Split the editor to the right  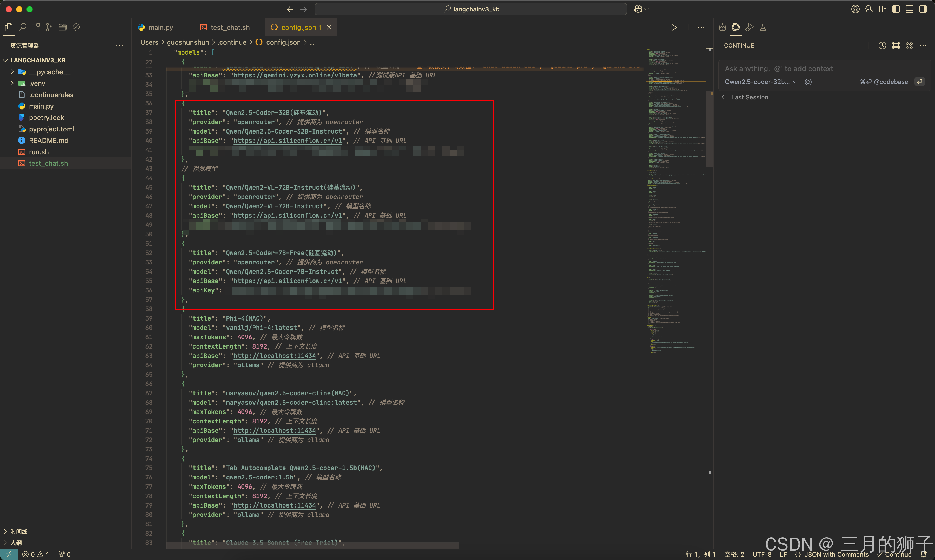pyautogui.click(x=687, y=27)
